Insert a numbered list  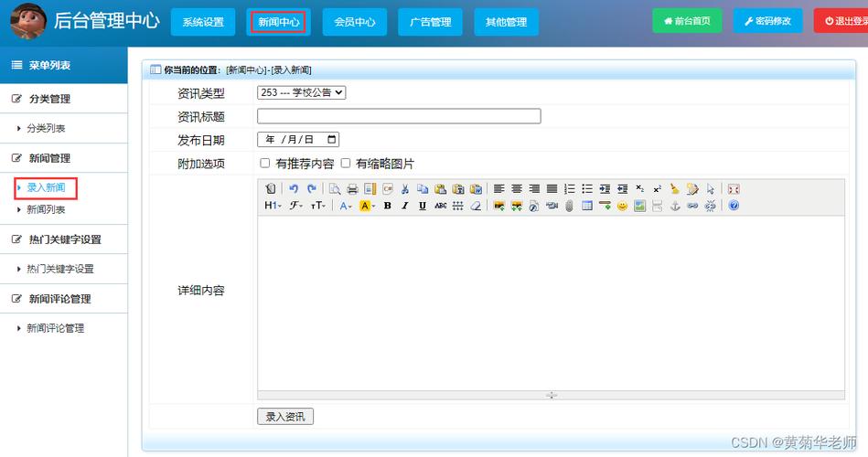tap(570, 188)
